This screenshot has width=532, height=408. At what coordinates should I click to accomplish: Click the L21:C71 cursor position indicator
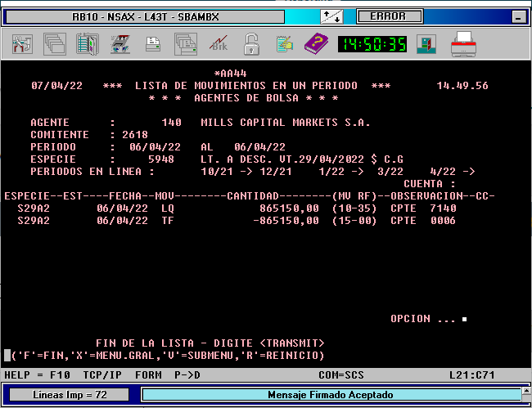(472, 375)
